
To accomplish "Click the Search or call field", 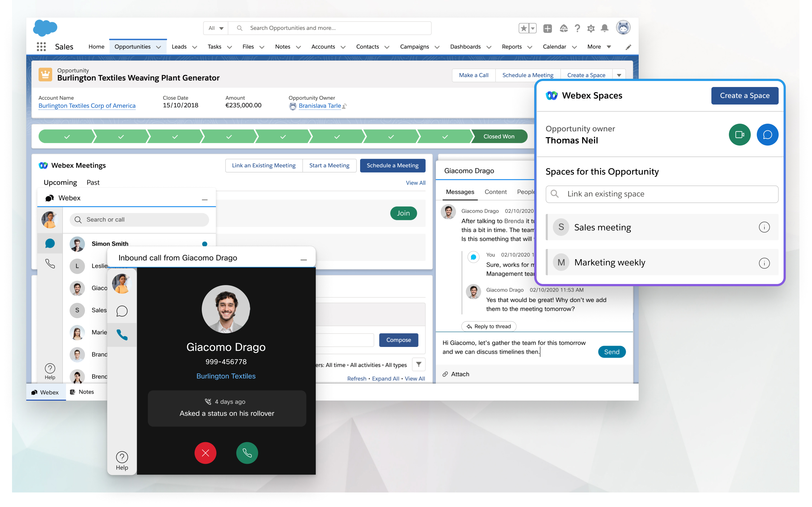I will pyautogui.click(x=139, y=220).
